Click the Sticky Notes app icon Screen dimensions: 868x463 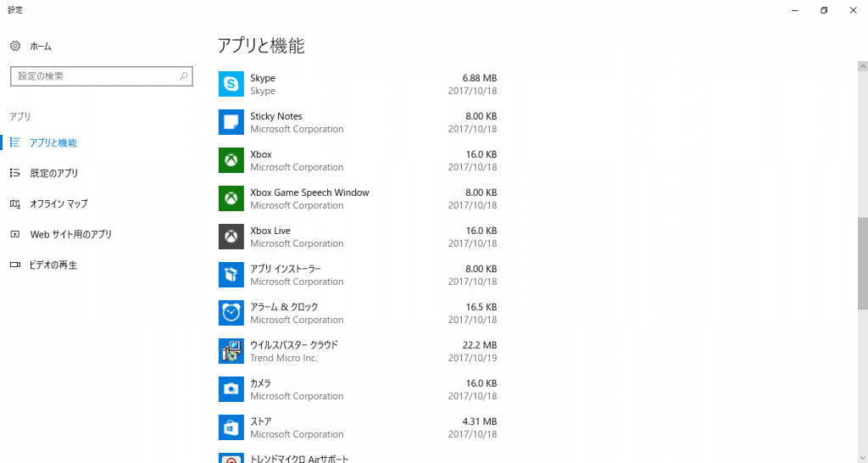231,122
